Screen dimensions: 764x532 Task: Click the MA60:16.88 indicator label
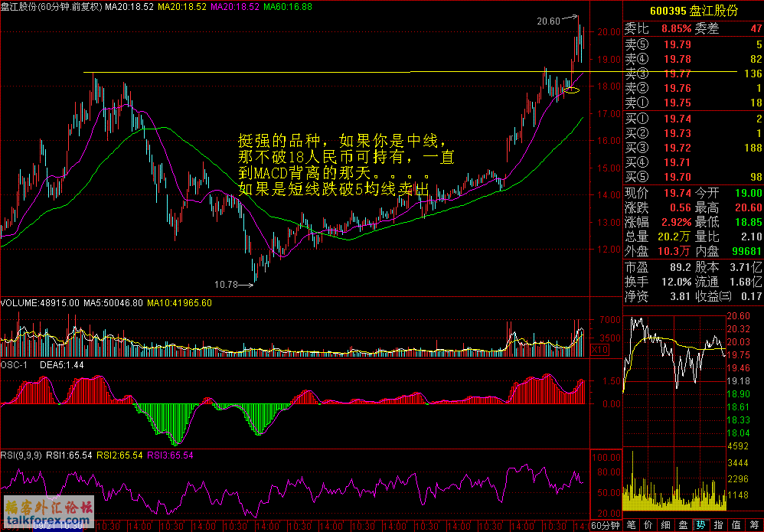click(289, 8)
